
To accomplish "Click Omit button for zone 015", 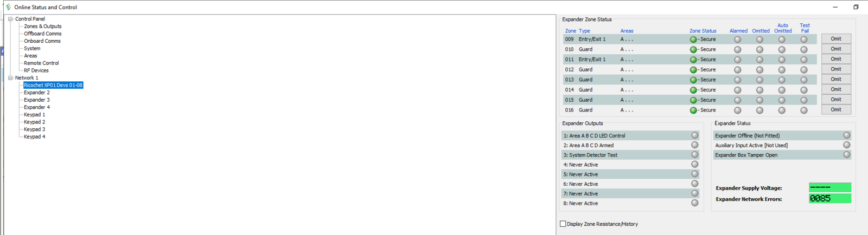I will coord(836,100).
